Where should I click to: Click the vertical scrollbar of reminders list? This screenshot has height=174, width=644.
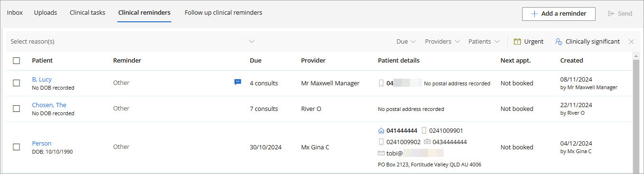636,113
